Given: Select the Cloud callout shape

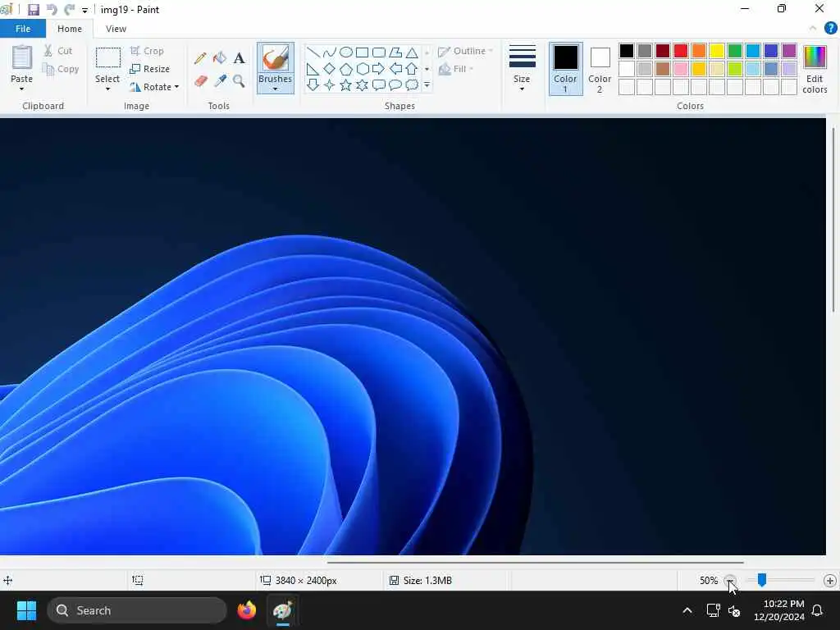Looking at the screenshot, I should [x=412, y=84].
